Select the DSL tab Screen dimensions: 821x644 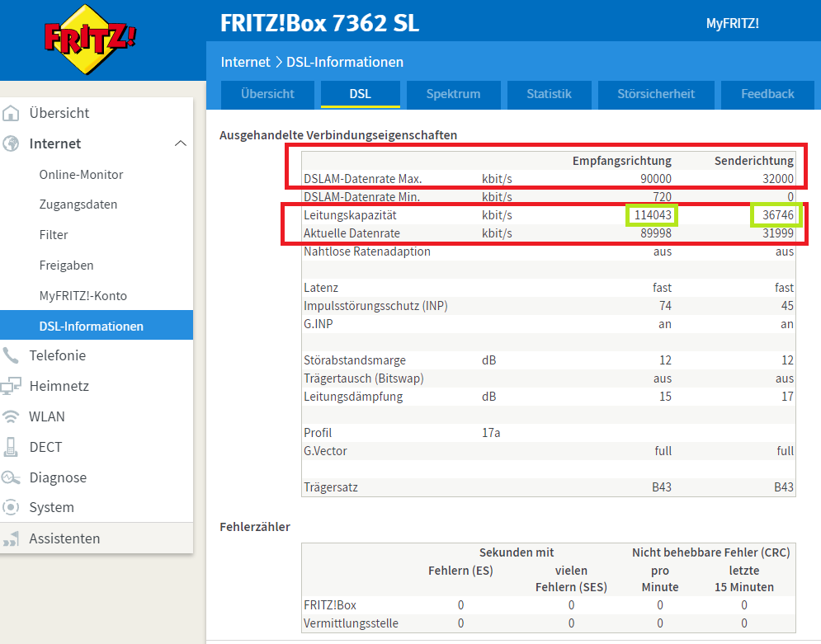point(361,94)
